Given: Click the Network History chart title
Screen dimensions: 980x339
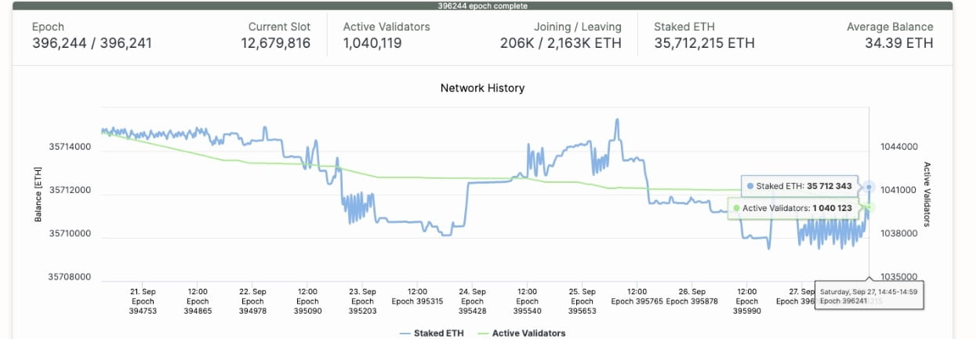Looking at the screenshot, I should (482, 88).
